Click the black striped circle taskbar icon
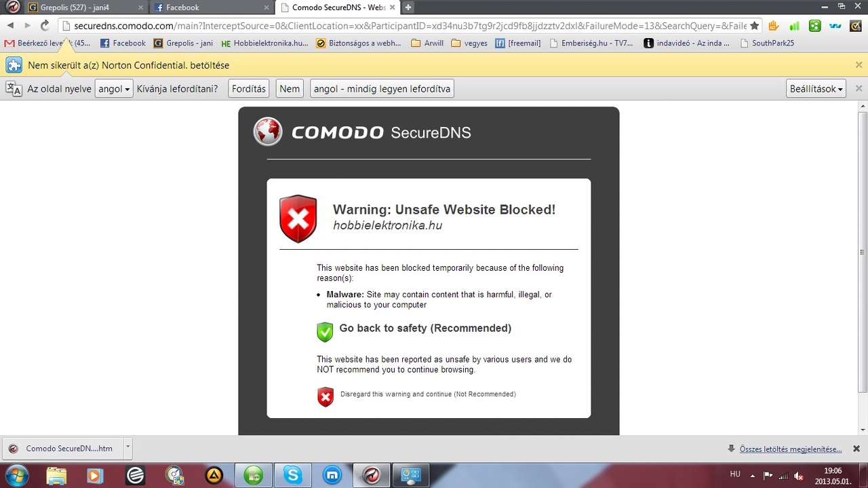868x488 pixels. [x=136, y=475]
